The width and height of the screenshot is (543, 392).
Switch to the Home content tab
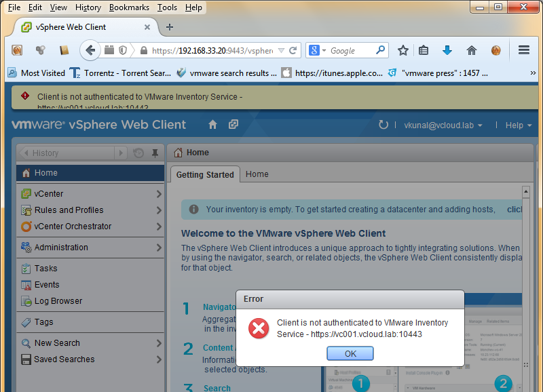pyautogui.click(x=257, y=174)
